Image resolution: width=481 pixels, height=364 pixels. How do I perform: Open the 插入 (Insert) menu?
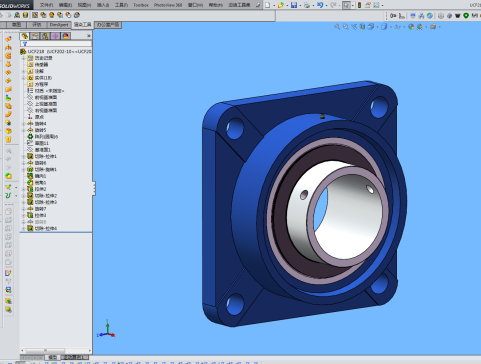[103, 5]
